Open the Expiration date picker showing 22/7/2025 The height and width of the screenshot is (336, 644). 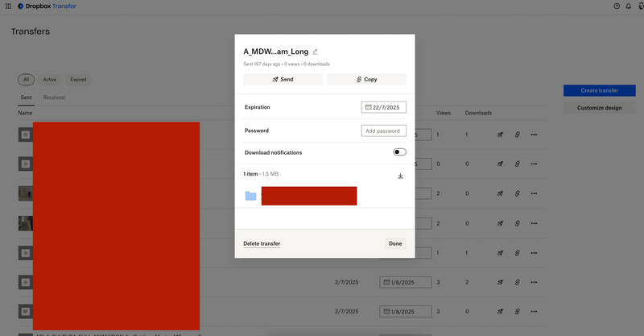coord(384,107)
